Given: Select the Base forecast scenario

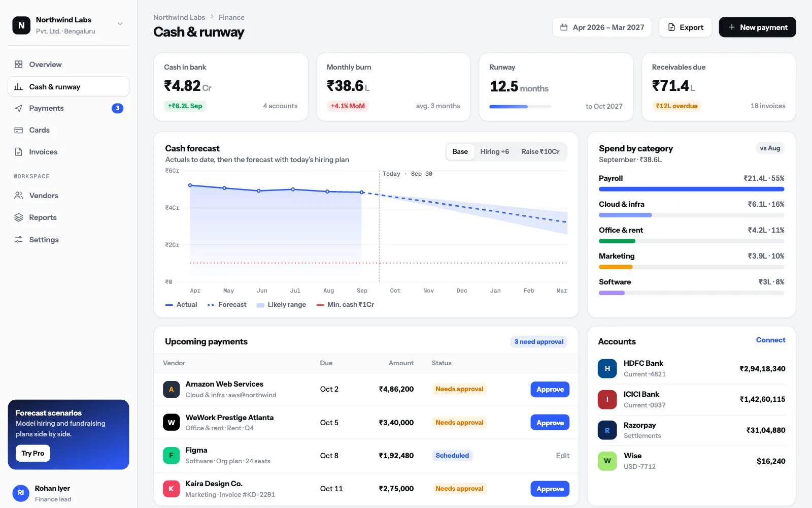Looking at the screenshot, I should (460, 151).
